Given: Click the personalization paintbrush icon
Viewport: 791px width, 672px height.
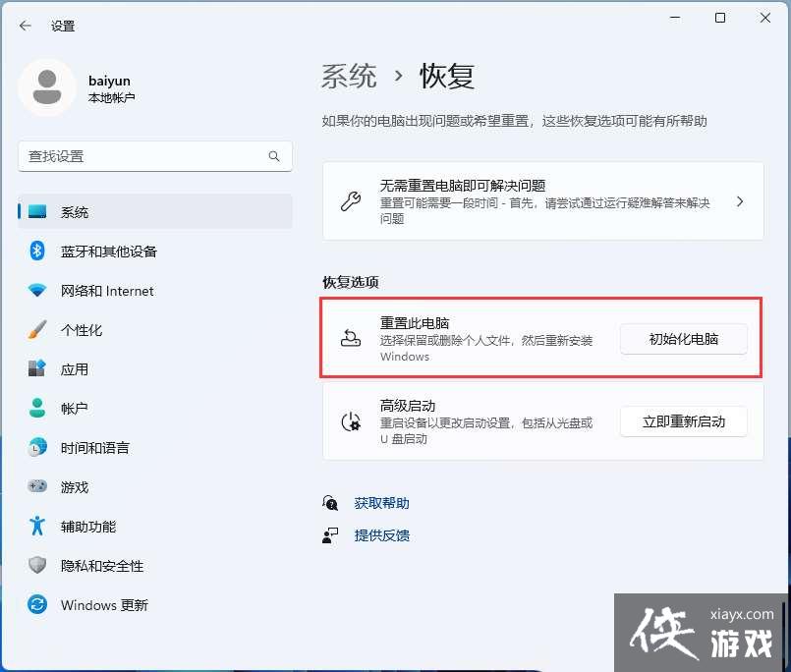Looking at the screenshot, I should pos(37,330).
